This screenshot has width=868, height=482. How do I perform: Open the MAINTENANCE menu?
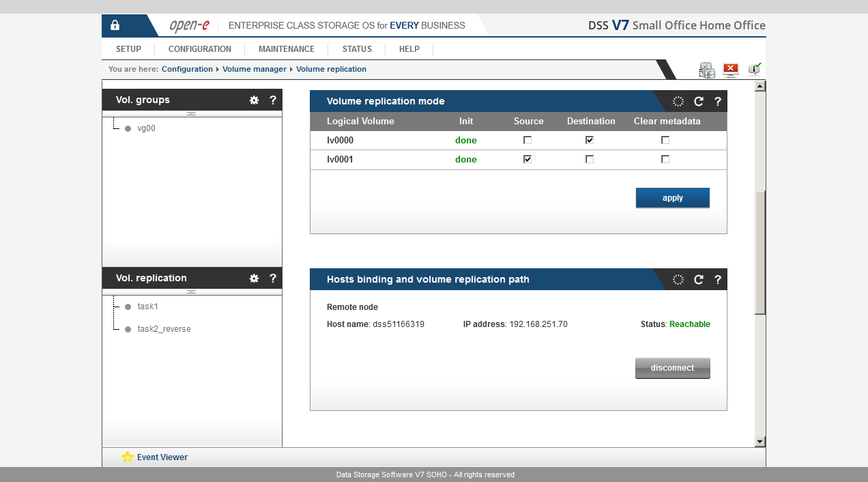tap(287, 49)
